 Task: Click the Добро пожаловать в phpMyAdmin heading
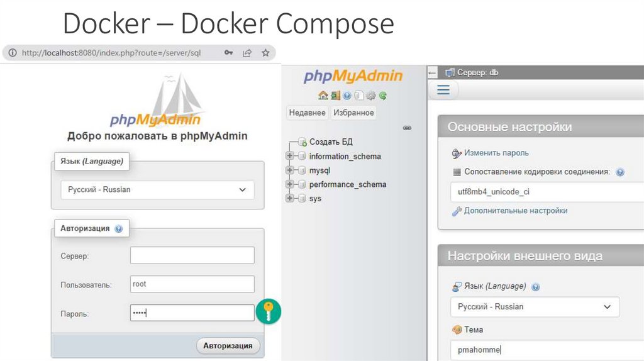coord(157,136)
